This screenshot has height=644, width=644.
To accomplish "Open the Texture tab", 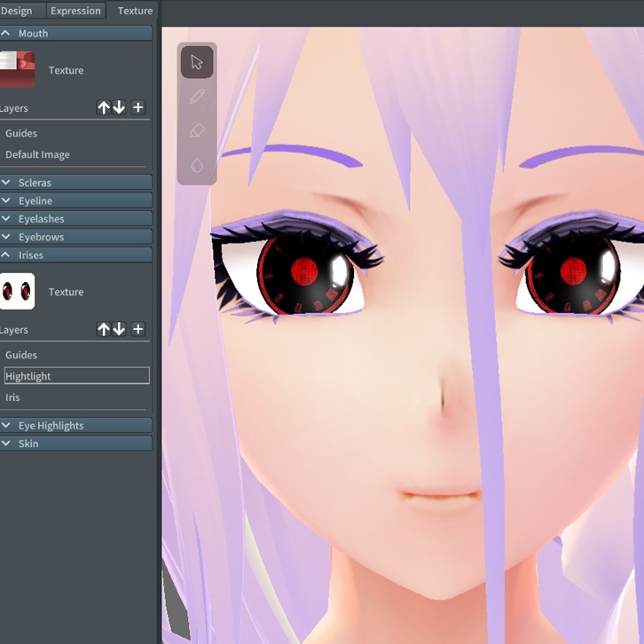I will 133,11.
